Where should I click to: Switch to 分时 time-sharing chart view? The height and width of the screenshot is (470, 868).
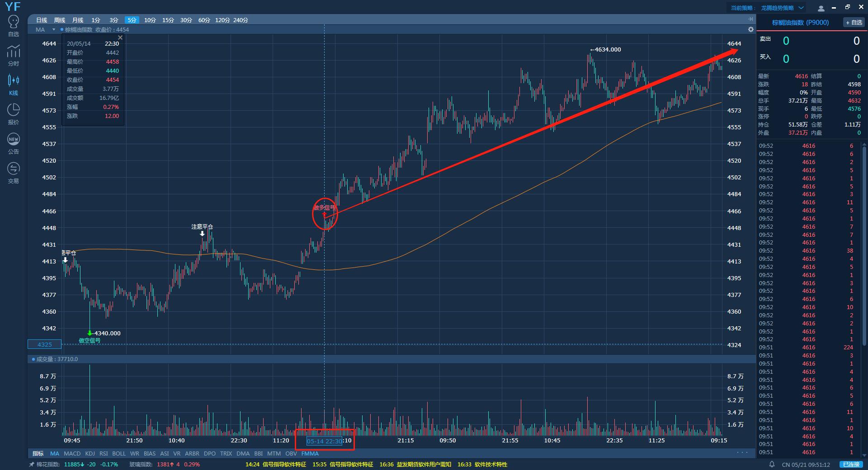pyautogui.click(x=14, y=55)
